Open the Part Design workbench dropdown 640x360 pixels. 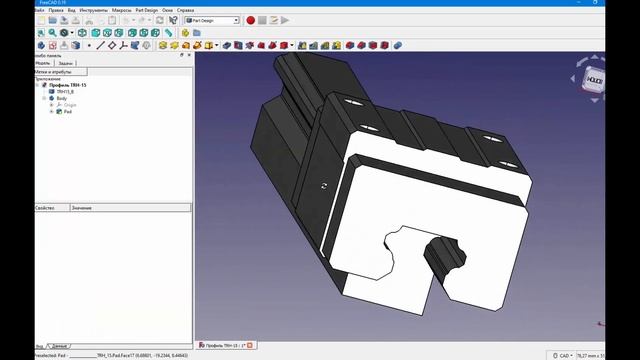tap(212, 20)
